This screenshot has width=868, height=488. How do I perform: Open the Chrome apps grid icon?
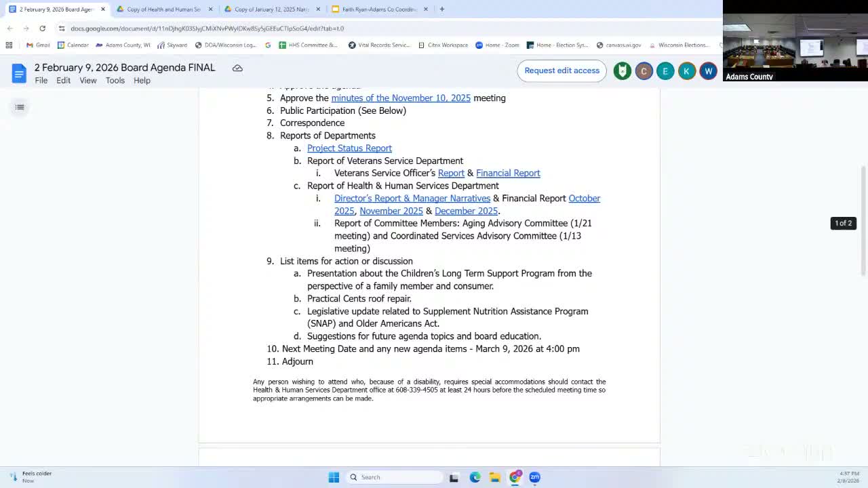[x=9, y=45]
